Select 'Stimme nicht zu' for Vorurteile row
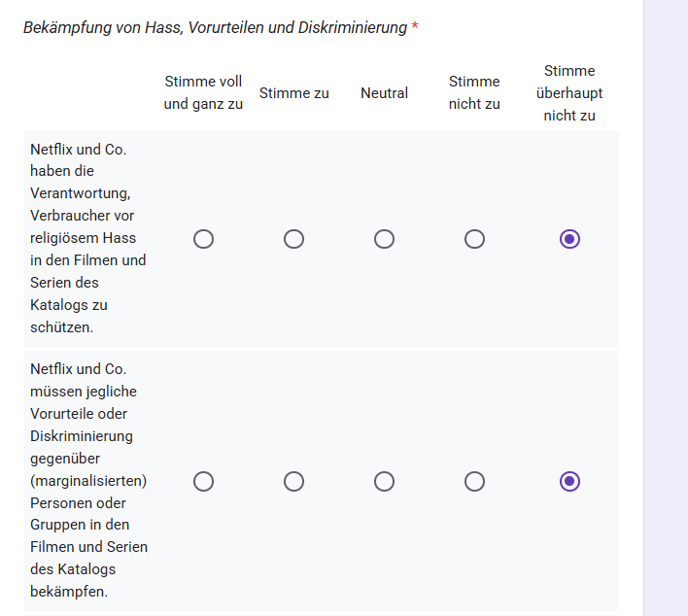This screenshot has height=616, width=688. point(475,481)
